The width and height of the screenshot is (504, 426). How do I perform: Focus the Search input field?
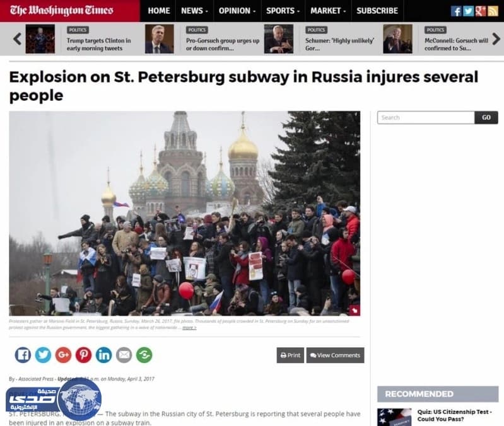(x=426, y=117)
